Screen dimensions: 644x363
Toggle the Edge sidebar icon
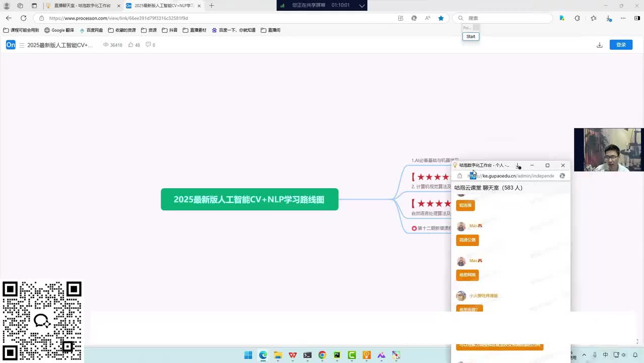[x=637, y=18]
